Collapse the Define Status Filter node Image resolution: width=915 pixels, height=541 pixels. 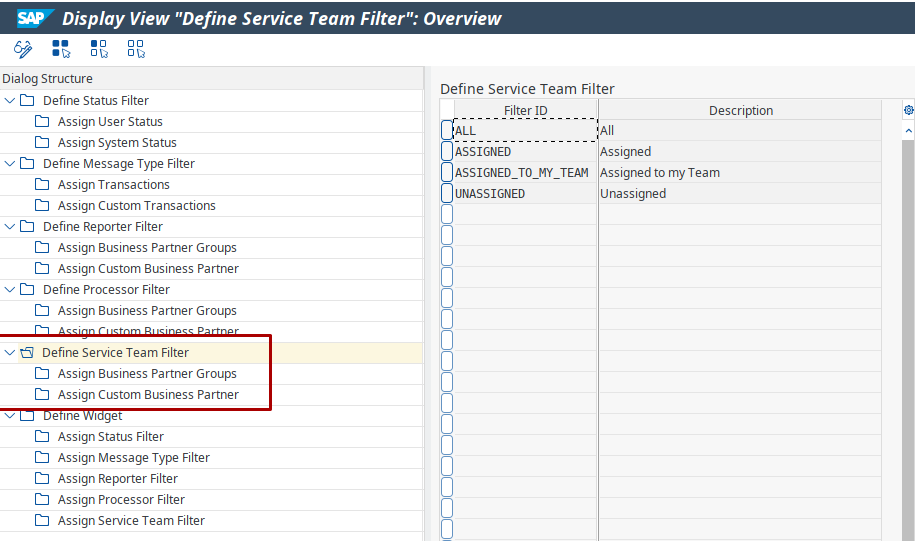10,101
